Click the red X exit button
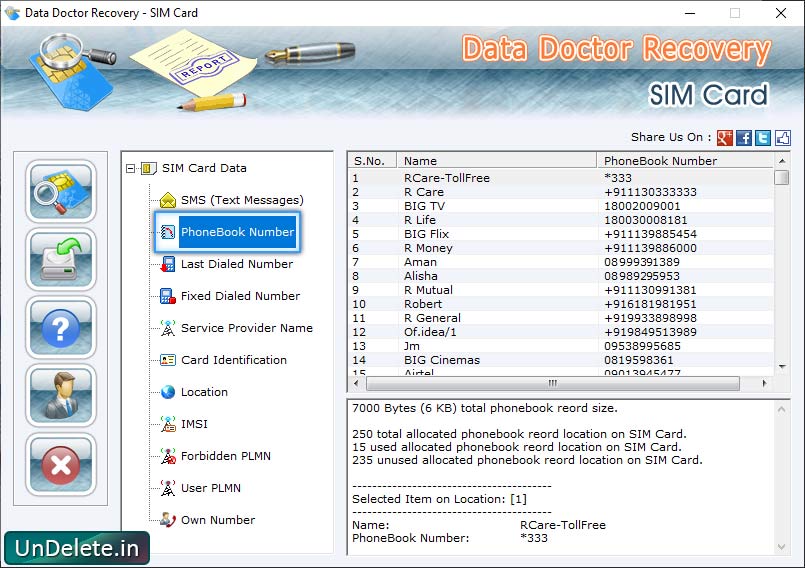 point(61,464)
